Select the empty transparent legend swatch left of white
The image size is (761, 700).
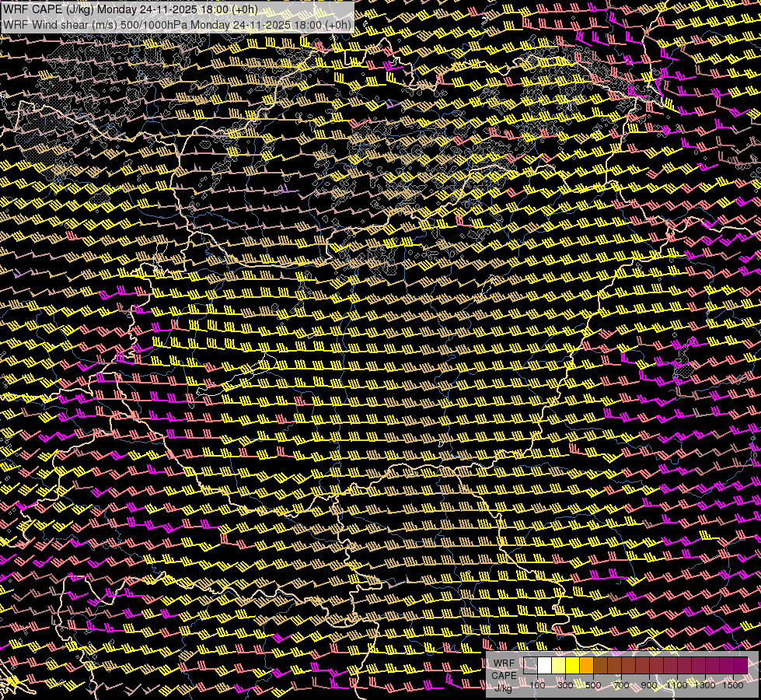pyautogui.click(x=530, y=665)
